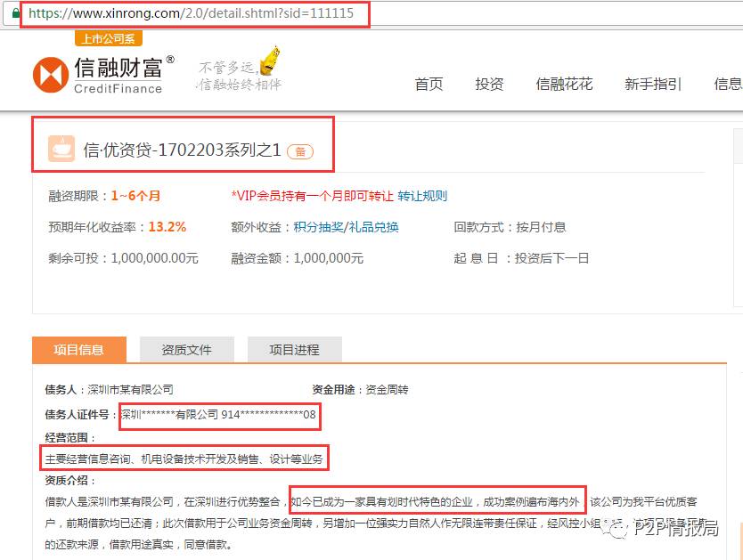The height and width of the screenshot is (560, 743).
Task: Click the 1~6个月 financing term value
Action: [x=135, y=196]
